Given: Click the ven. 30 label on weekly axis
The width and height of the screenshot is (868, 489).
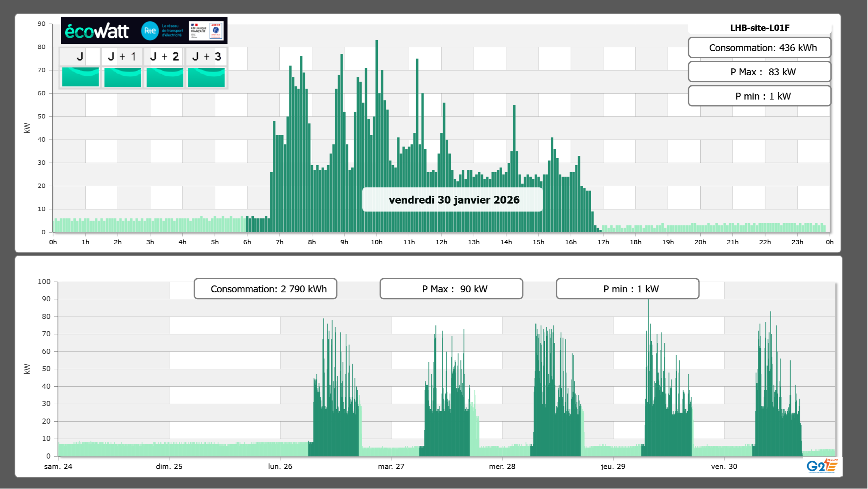Looking at the screenshot, I should (x=724, y=467).
